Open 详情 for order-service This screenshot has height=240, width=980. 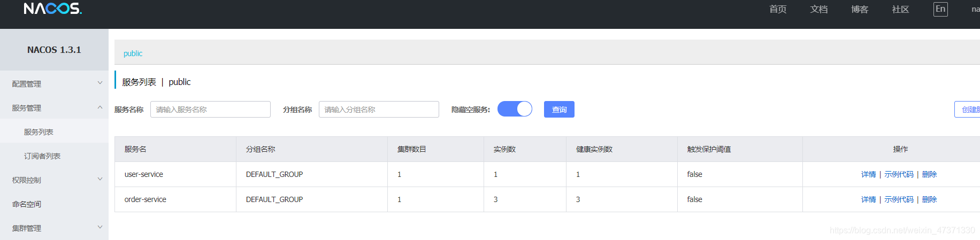tap(869, 199)
